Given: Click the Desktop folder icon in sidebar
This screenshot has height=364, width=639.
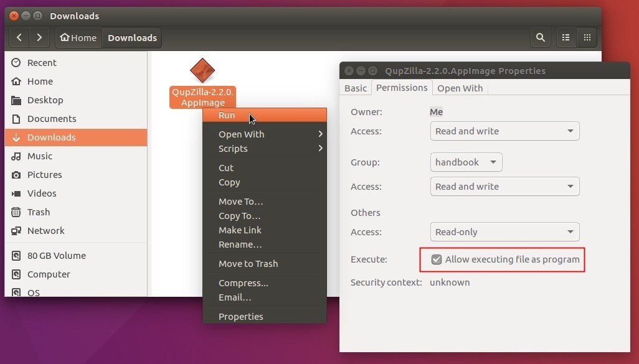Looking at the screenshot, I should (x=16, y=100).
